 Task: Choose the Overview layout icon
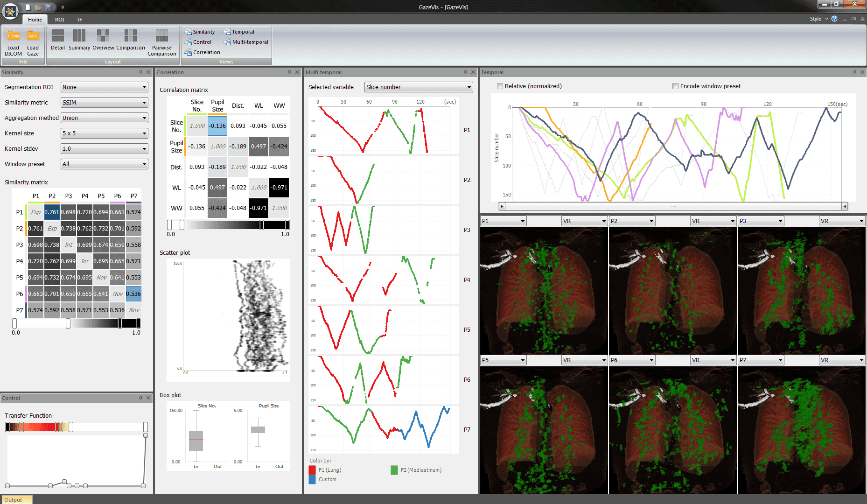pyautogui.click(x=103, y=36)
